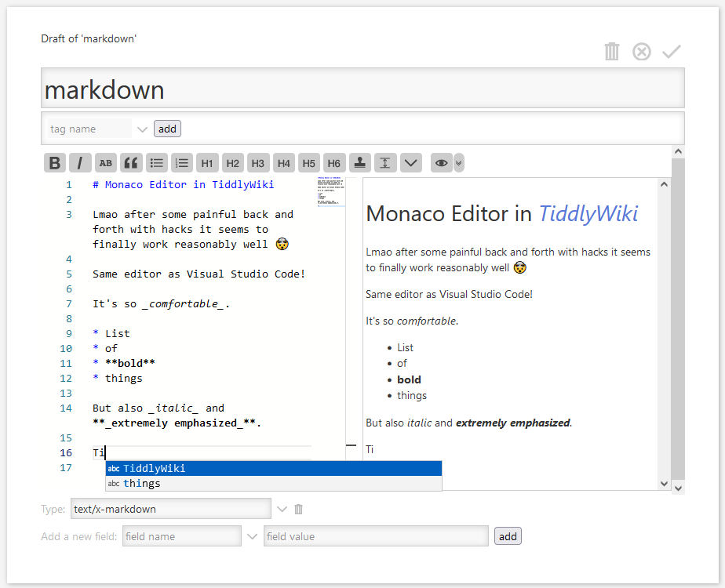Click the type field 'text/x-markdown'

(170, 509)
